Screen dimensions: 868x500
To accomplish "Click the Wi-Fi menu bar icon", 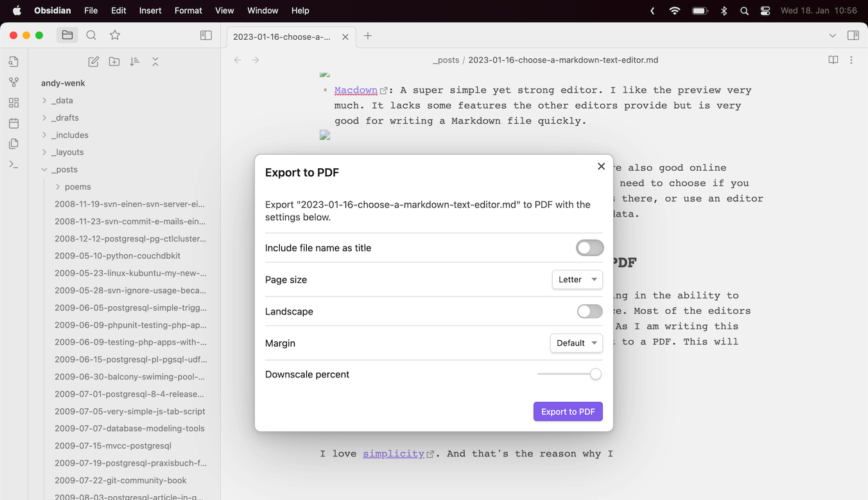I will 675,11.
